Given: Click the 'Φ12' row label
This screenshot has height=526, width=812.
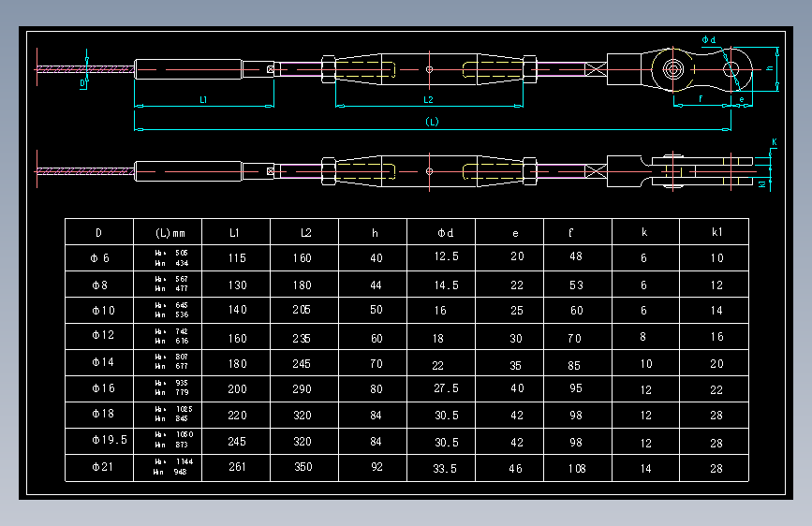Looking at the screenshot, I should pyautogui.click(x=103, y=335).
